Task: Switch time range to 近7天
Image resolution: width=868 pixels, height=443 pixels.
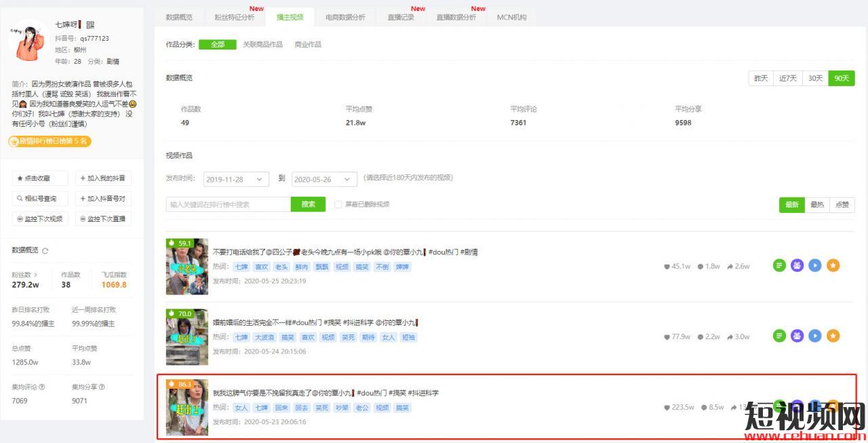Action: click(x=787, y=79)
